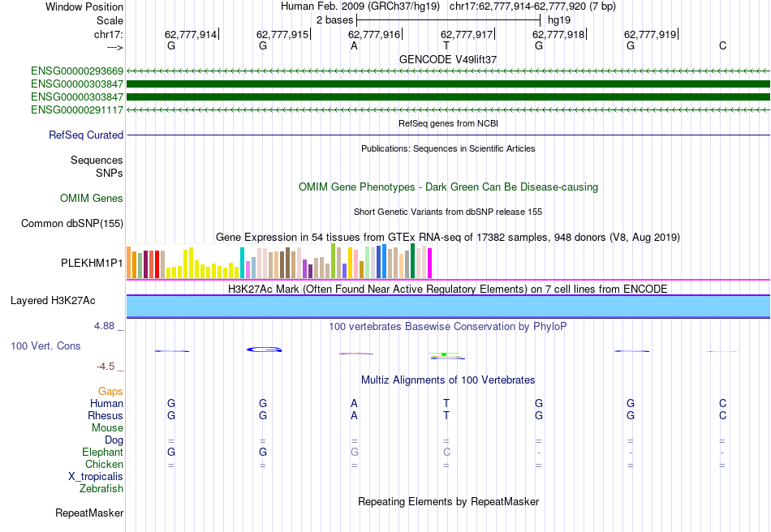
Task: Click the chr17:62,777,914-62,777,920 (7 bp) position text
Action: (532, 6)
